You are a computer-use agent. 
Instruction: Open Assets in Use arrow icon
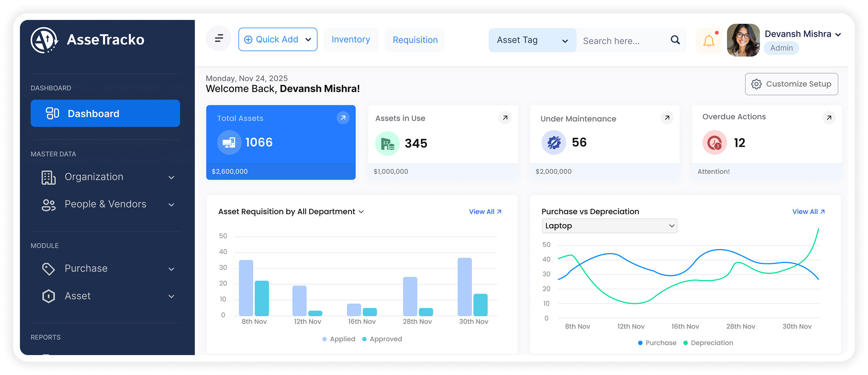[505, 118]
